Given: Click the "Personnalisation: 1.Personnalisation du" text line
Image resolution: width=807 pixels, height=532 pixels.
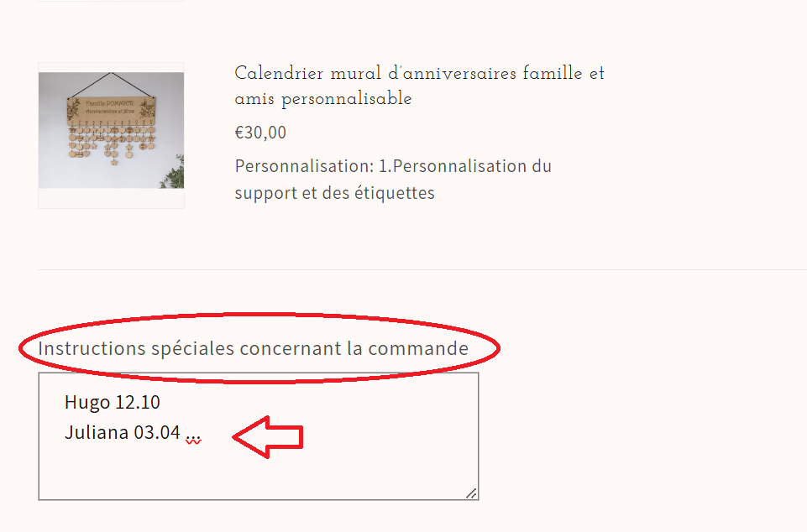Looking at the screenshot, I should click(393, 166).
